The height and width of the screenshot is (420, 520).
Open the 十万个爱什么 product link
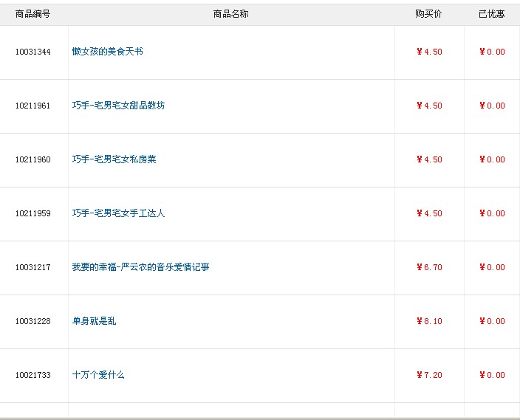coord(98,375)
